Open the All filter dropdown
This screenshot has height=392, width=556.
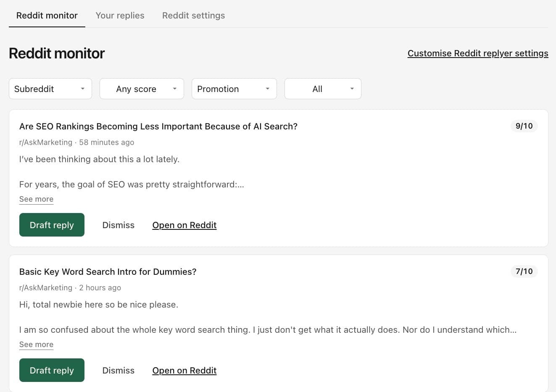click(323, 89)
